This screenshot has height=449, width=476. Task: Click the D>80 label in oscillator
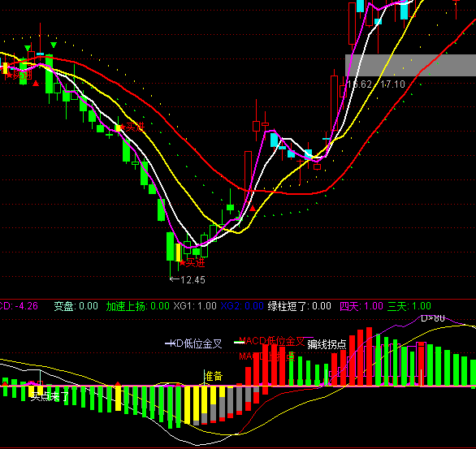pyautogui.click(x=433, y=318)
